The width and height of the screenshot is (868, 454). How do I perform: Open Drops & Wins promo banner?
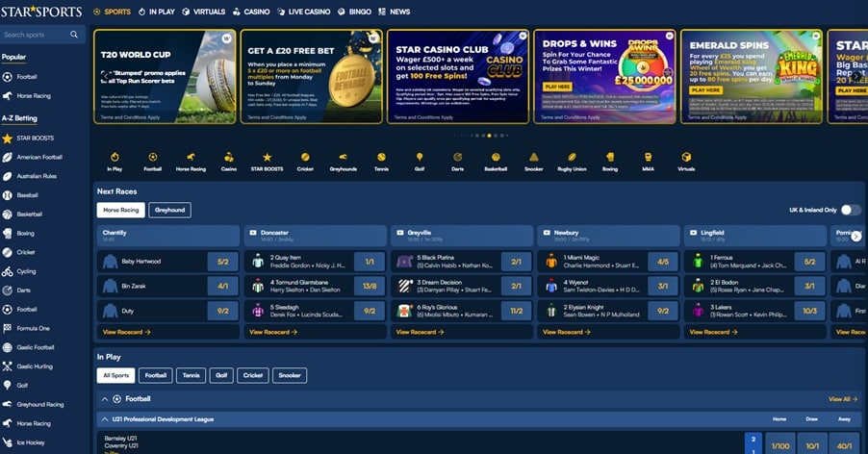pos(604,76)
